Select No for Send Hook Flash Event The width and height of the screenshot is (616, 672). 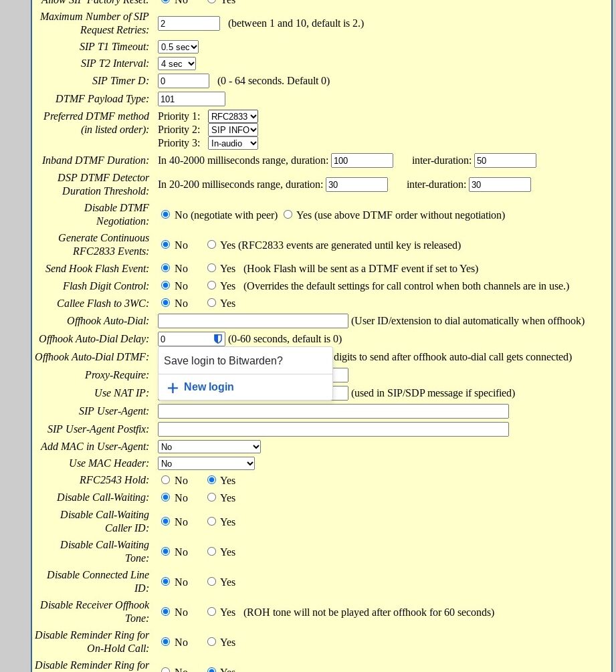[165, 268]
